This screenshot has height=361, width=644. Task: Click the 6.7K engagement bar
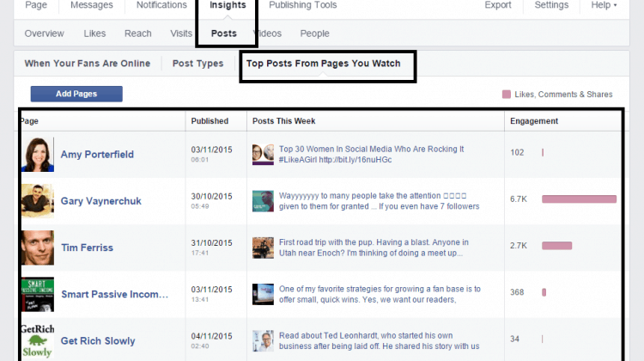(x=579, y=199)
